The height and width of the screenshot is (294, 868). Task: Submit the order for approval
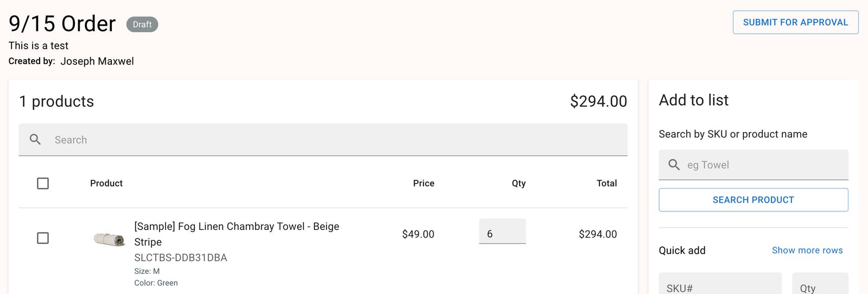pyautogui.click(x=795, y=22)
